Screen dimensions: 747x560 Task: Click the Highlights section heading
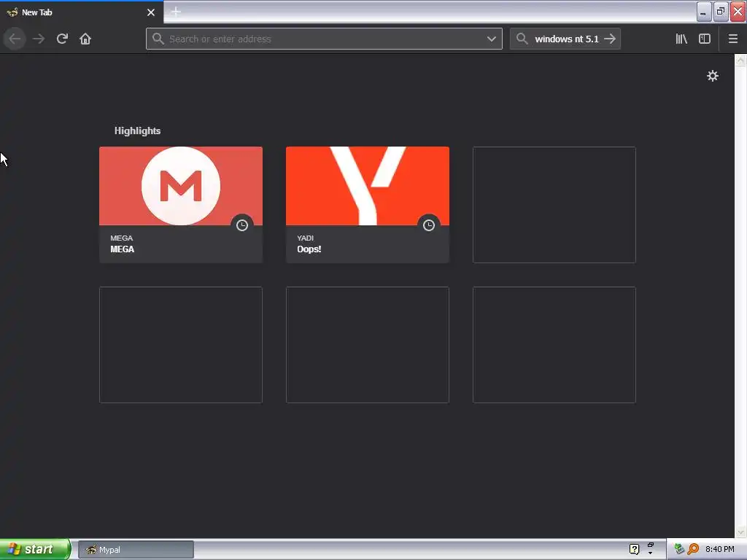pos(137,131)
